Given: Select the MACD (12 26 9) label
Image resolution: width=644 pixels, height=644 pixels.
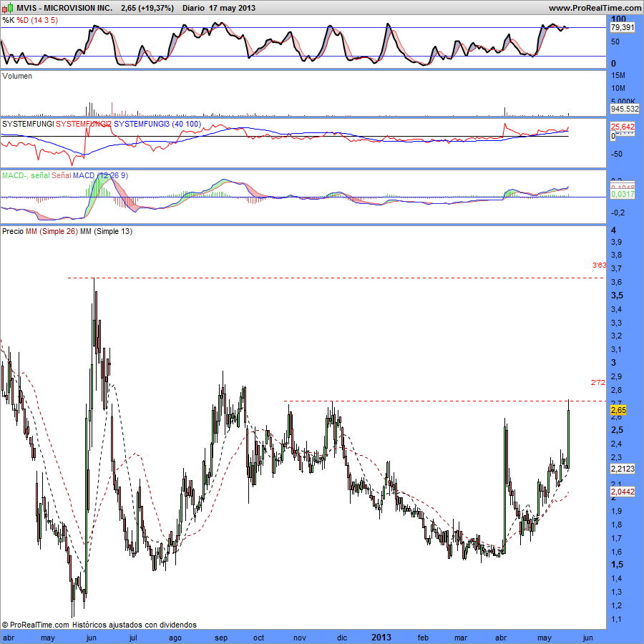Looking at the screenshot, I should 100,175.
